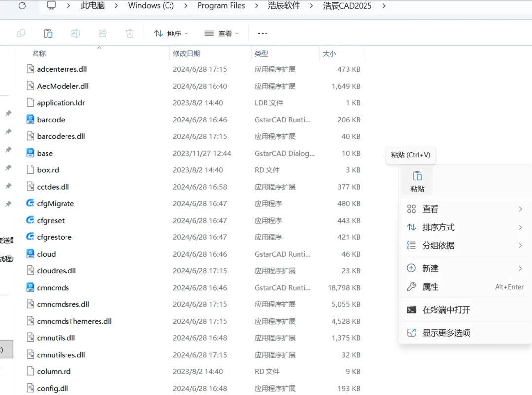Click the rename icon in the toolbar
Viewport: 532px width, 395px height.
point(75,33)
